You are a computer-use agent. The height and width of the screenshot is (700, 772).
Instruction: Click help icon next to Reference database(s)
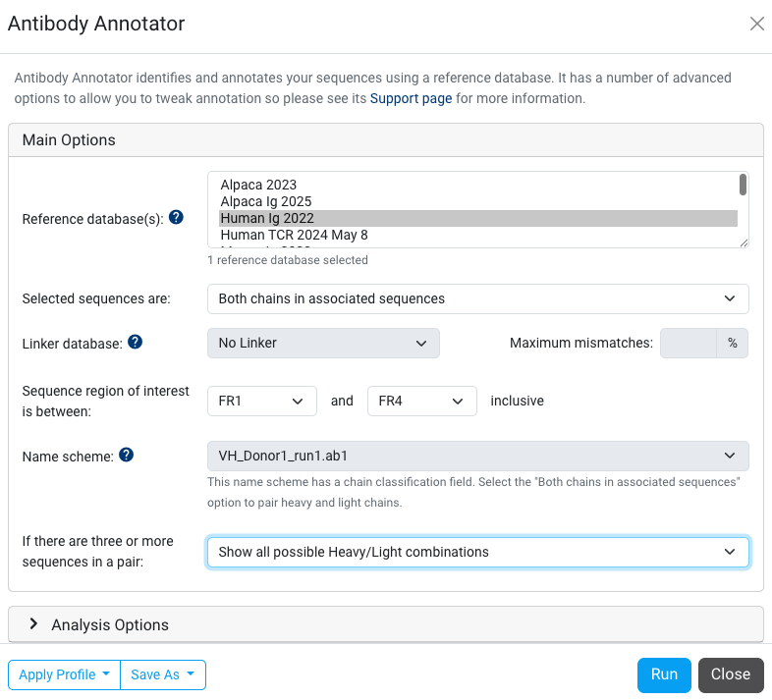pyautogui.click(x=176, y=218)
